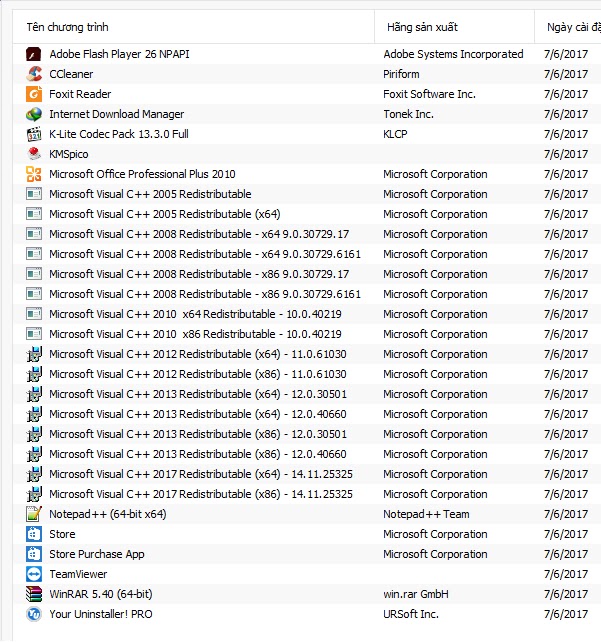Screen dimensions: 601x642
Task: Click the win.rar GmbH publisher cell
Action: point(416,594)
